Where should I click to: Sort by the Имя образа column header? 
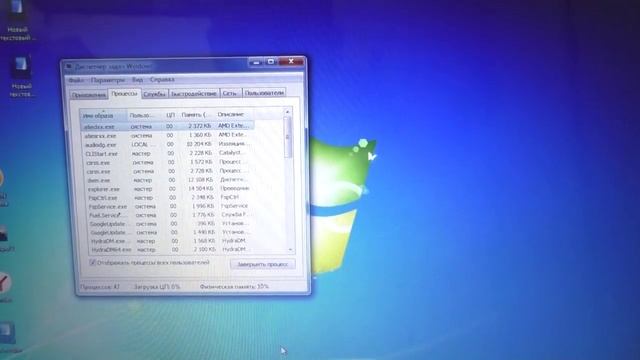point(103,116)
